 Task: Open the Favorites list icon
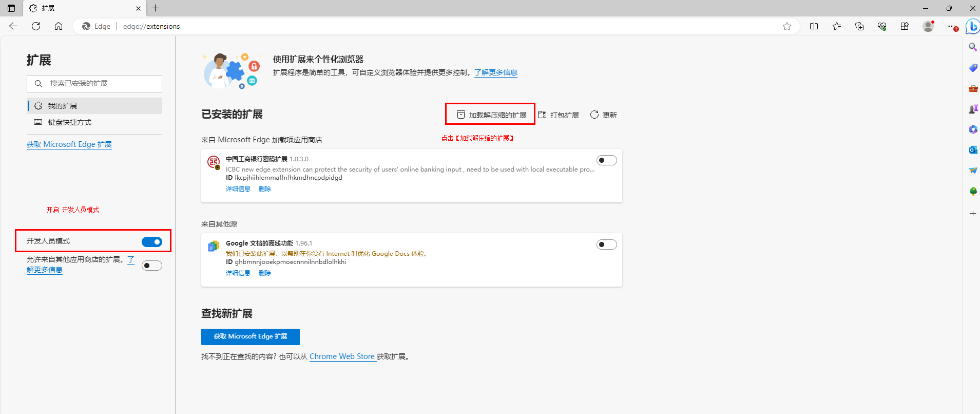pyautogui.click(x=837, y=26)
